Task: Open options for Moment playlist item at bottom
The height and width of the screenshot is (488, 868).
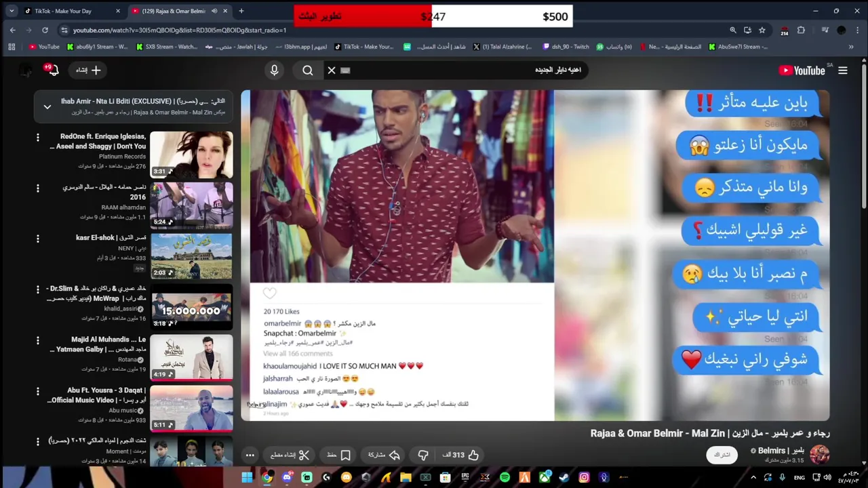Action: 38,441
